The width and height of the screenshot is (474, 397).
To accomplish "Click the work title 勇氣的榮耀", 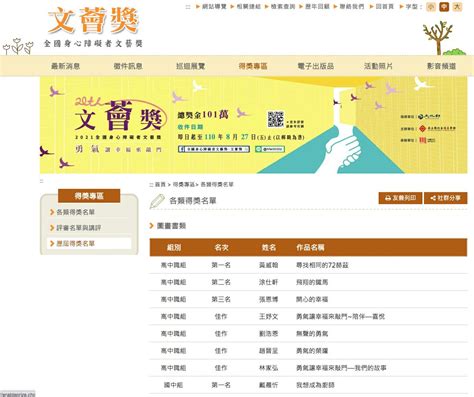I will pyautogui.click(x=312, y=351).
